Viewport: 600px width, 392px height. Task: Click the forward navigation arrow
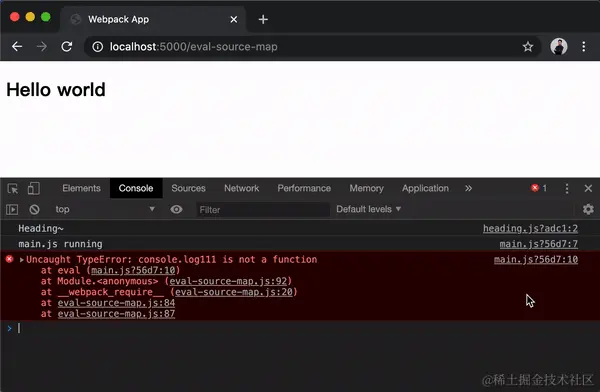[42, 47]
